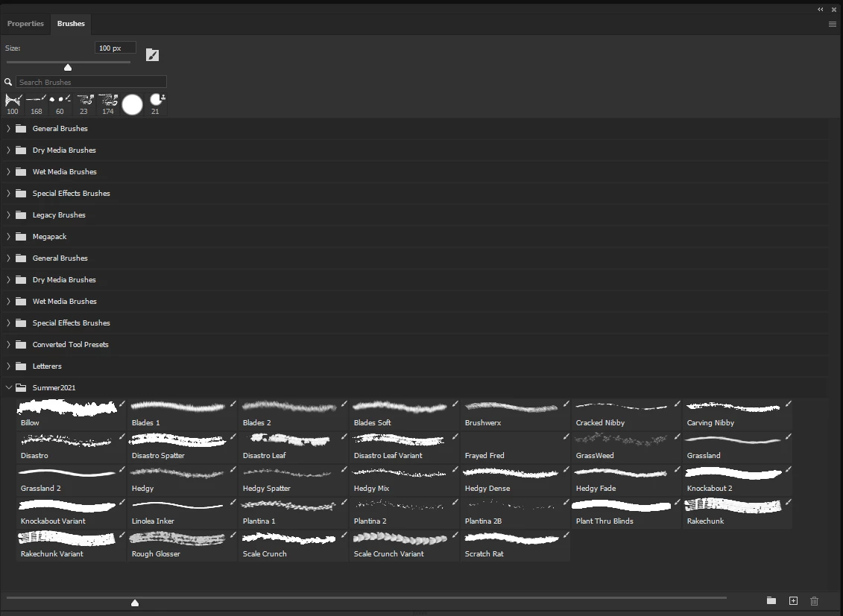Select the Plantina 2B brush
Screen dimensions: 843x616
[x=516, y=512]
